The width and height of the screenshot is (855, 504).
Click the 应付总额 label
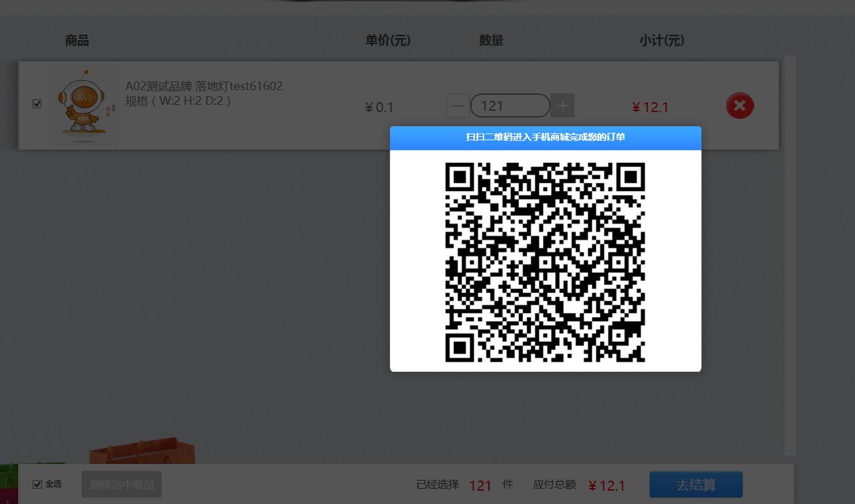point(554,484)
